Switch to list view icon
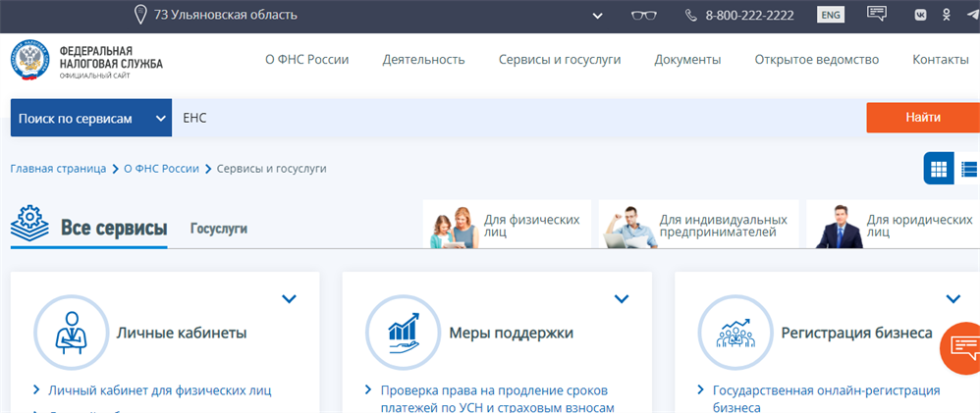This screenshot has height=413, width=980. [x=969, y=169]
